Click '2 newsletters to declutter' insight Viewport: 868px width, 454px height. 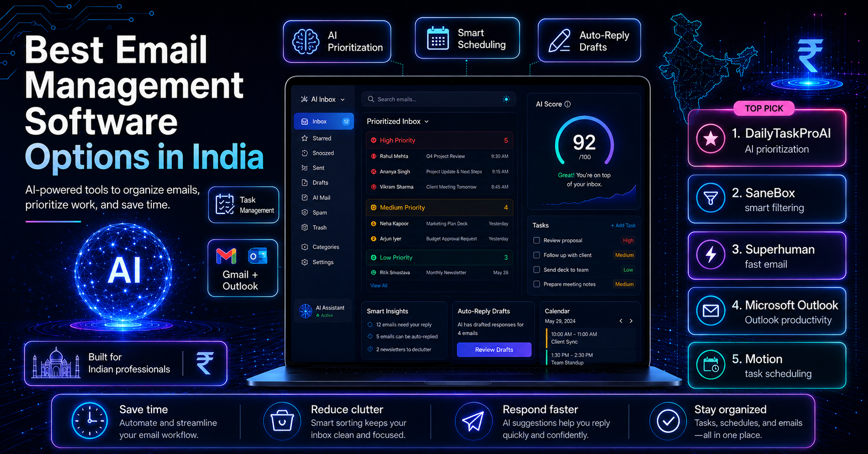point(399,349)
